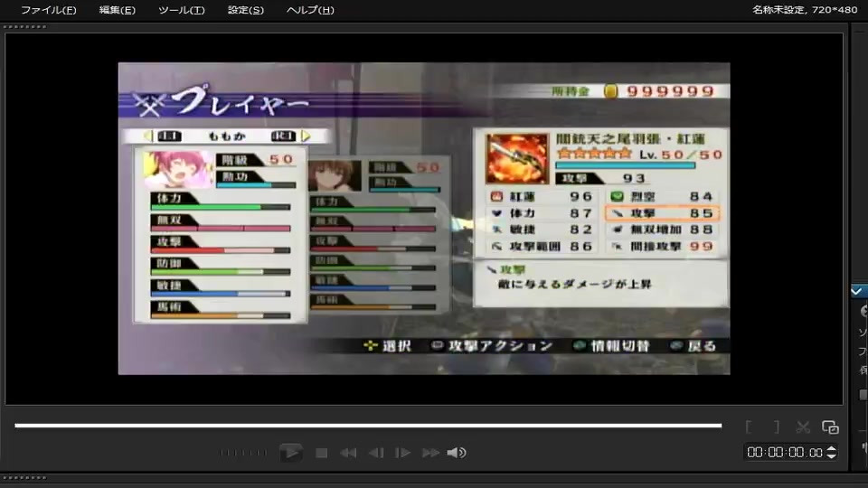Viewport: 868px width, 488px height.
Task: Click the square Stop button
Action: click(321, 453)
